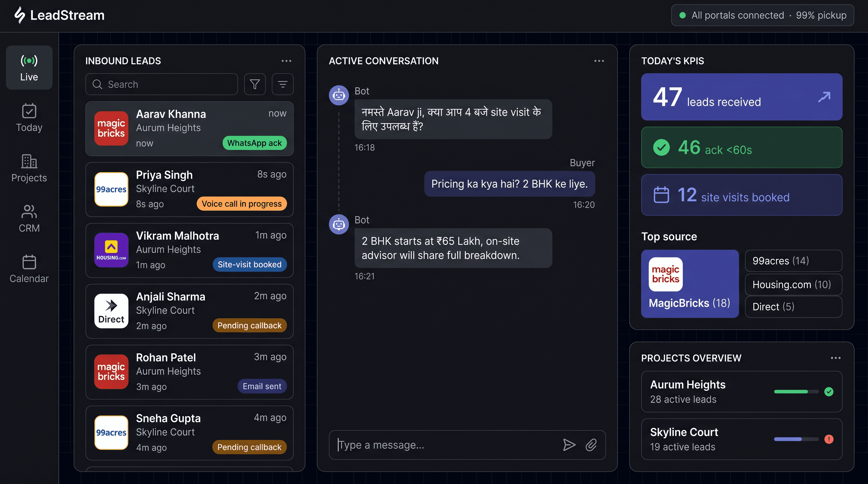
Task: Select Aarav Khanna MagicBricks logo
Action: coord(111,129)
